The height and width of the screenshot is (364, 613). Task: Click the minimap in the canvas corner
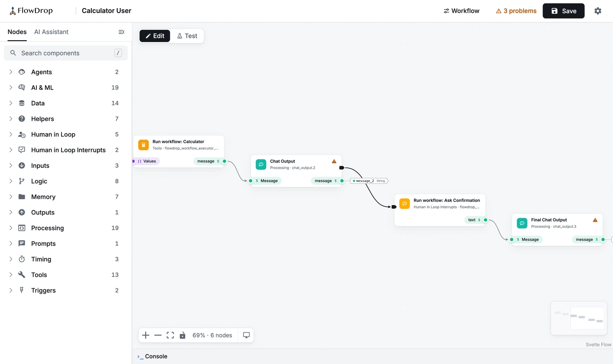(579, 318)
